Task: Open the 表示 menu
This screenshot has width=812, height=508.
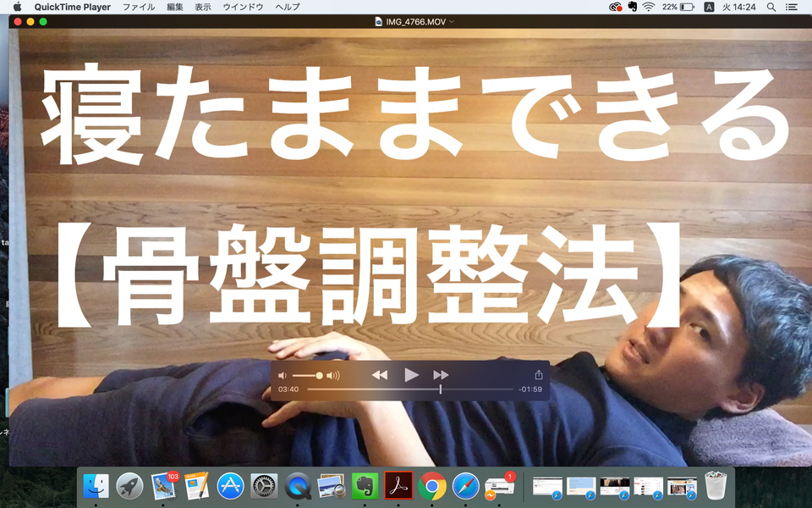Action: (x=203, y=7)
